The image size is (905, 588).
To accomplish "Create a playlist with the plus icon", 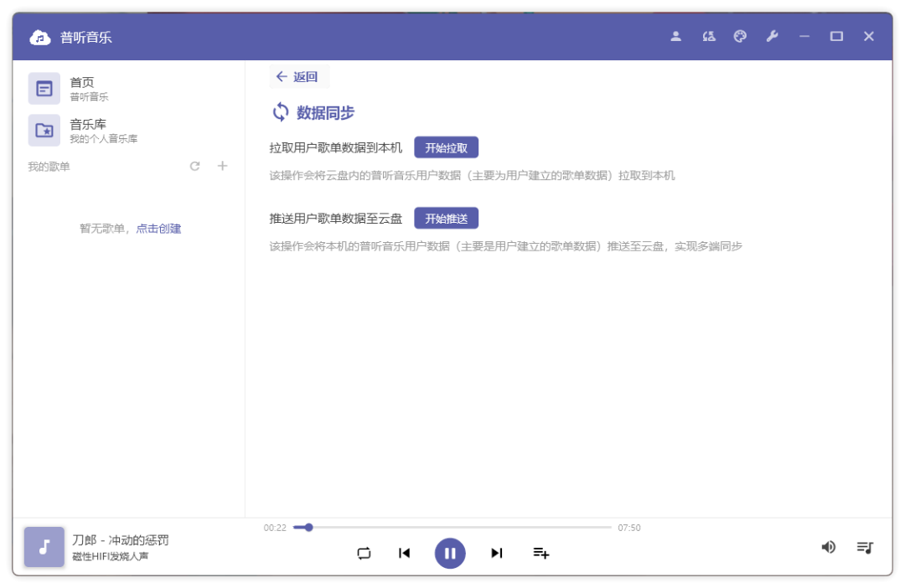I will 222,166.
